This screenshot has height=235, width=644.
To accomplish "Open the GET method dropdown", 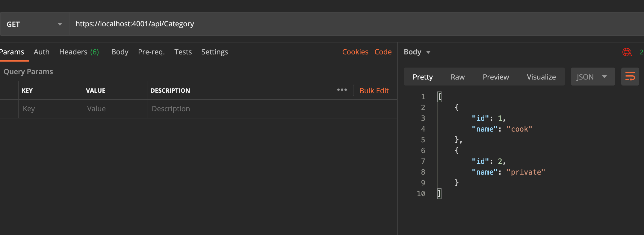I will coord(34,24).
